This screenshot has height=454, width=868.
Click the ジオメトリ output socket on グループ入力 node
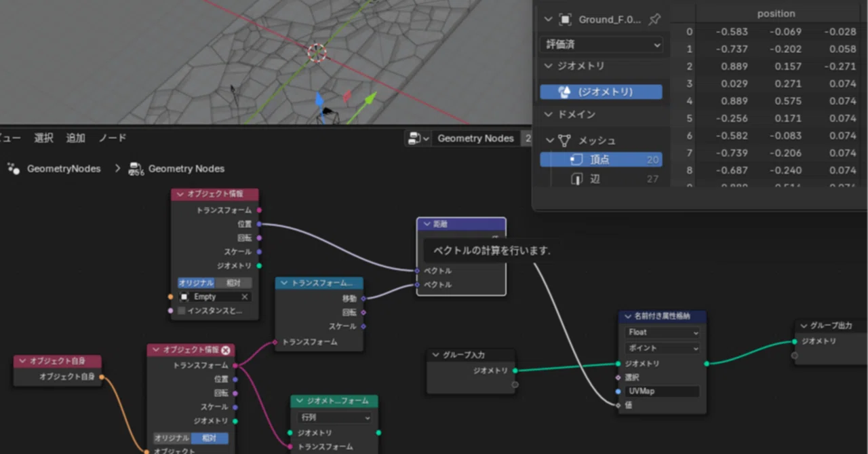(515, 371)
